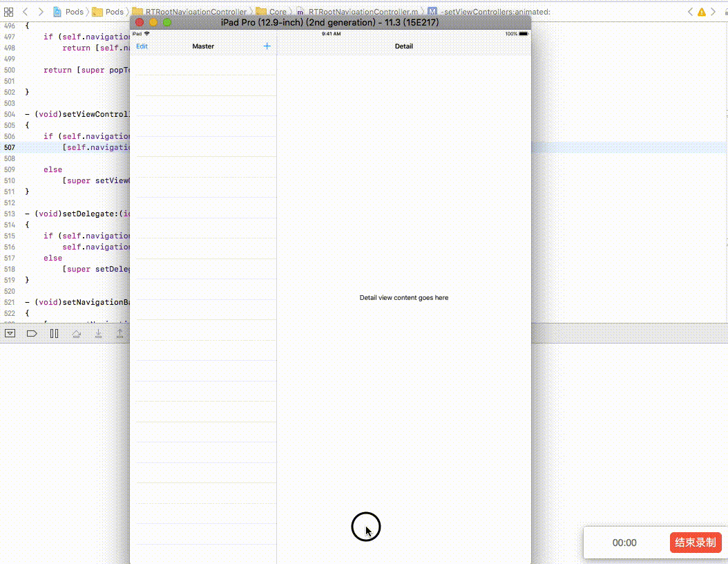Click the 结束录制 stop recording button

696,543
